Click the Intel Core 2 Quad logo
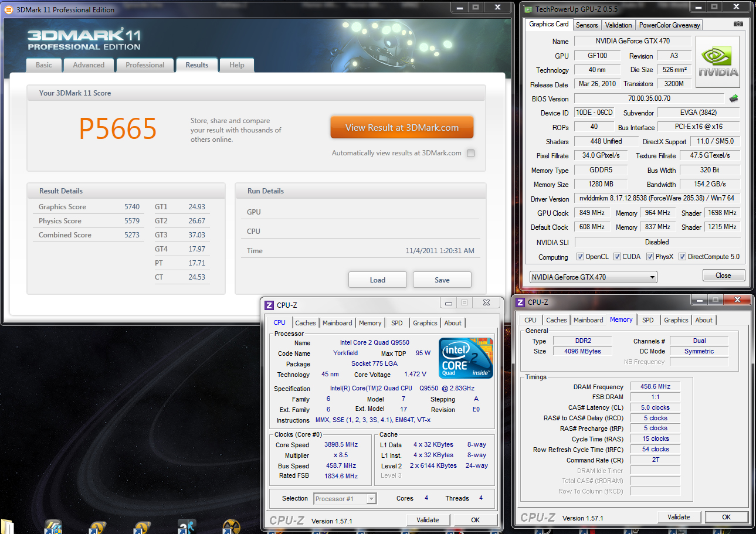The height and width of the screenshot is (534, 756). pyautogui.click(x=466, y=358)
